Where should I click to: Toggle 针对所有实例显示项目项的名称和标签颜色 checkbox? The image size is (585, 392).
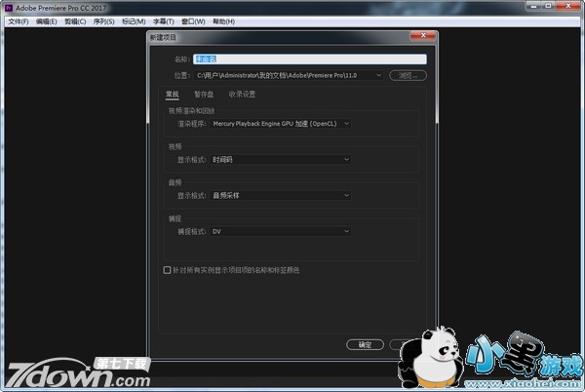[167, 270]
